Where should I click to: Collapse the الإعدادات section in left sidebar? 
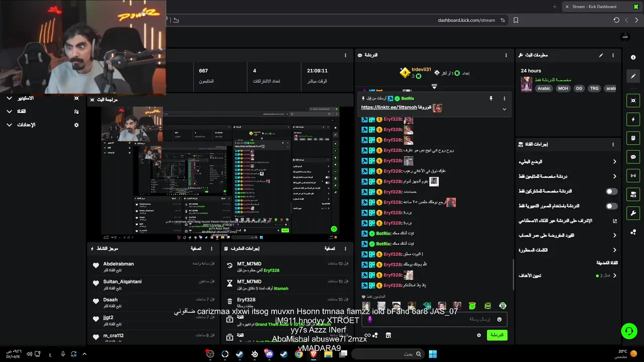click(x=9, y=125)
